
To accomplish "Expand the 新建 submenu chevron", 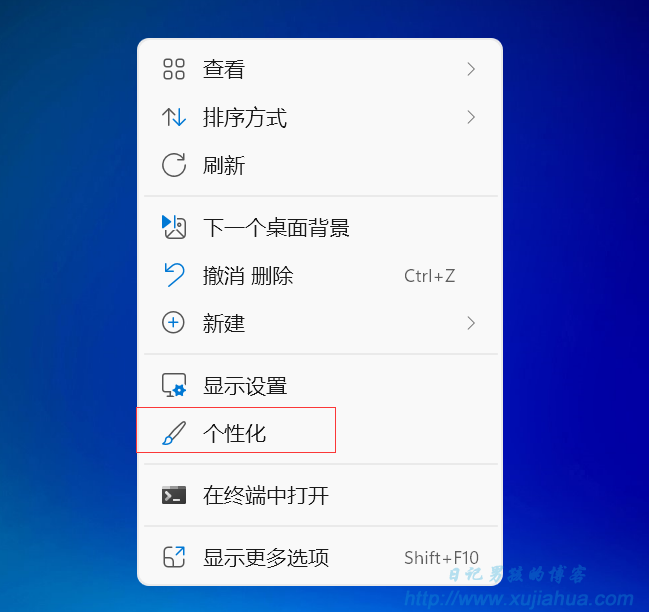I will tap(471, 323).
